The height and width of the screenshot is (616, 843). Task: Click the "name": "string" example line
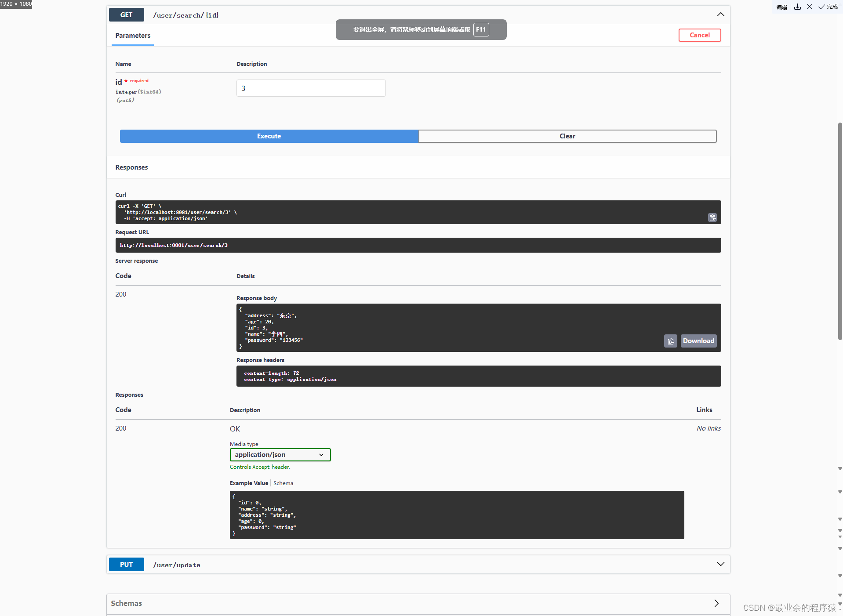click(x=262, y=509)
